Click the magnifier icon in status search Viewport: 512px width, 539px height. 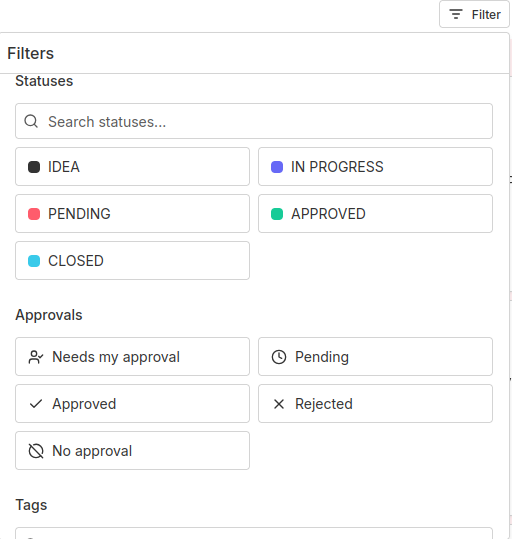pos(31,121)
